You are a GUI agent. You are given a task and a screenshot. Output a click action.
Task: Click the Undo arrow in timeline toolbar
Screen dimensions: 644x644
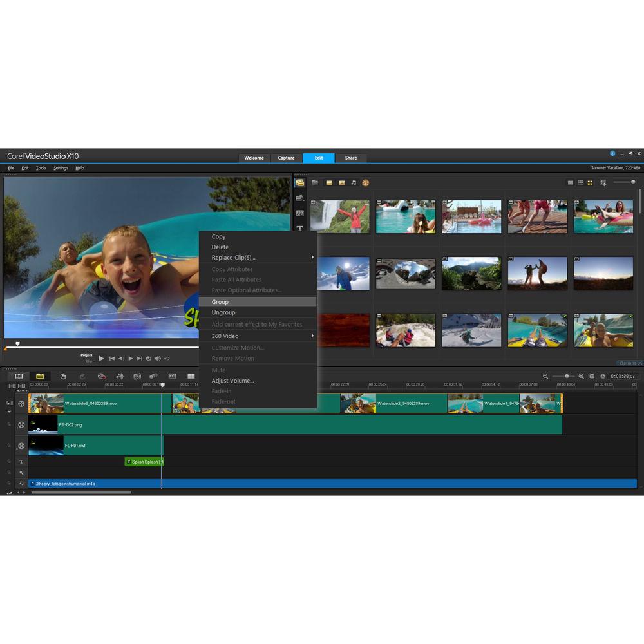(x=63, y=376)
